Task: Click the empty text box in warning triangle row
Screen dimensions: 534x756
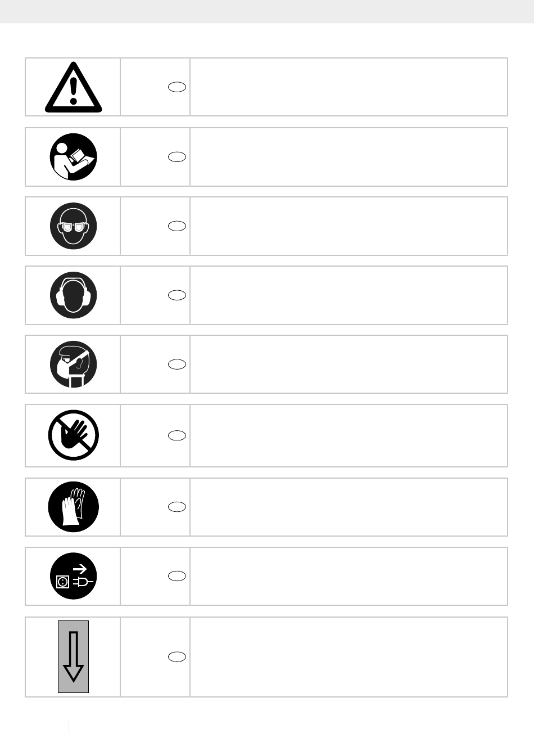Action: point(349,87)
